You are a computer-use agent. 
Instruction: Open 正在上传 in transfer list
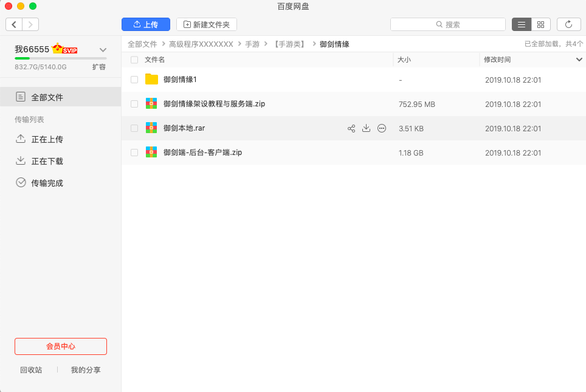point(47,139)
